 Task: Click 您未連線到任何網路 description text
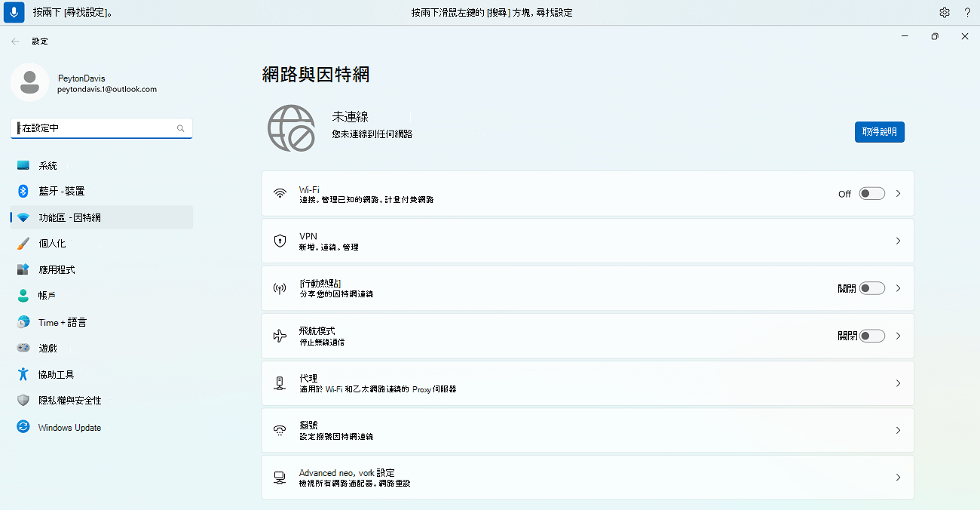(x=372, y=134)
